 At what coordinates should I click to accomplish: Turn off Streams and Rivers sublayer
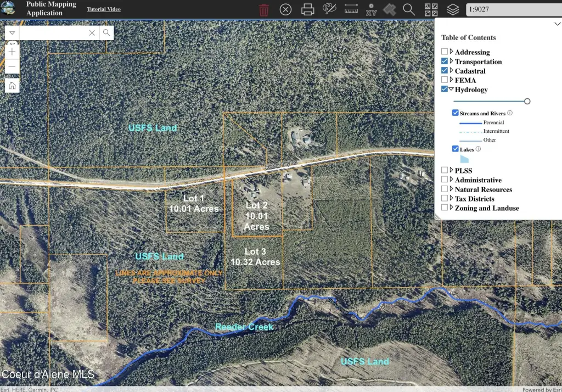(456, 113)
